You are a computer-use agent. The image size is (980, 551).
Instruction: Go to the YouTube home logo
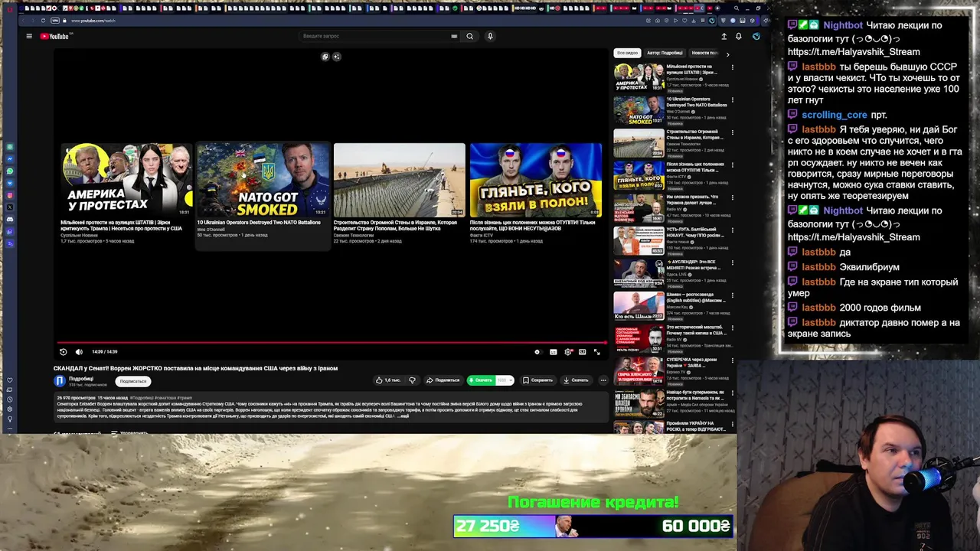[54, 36]
